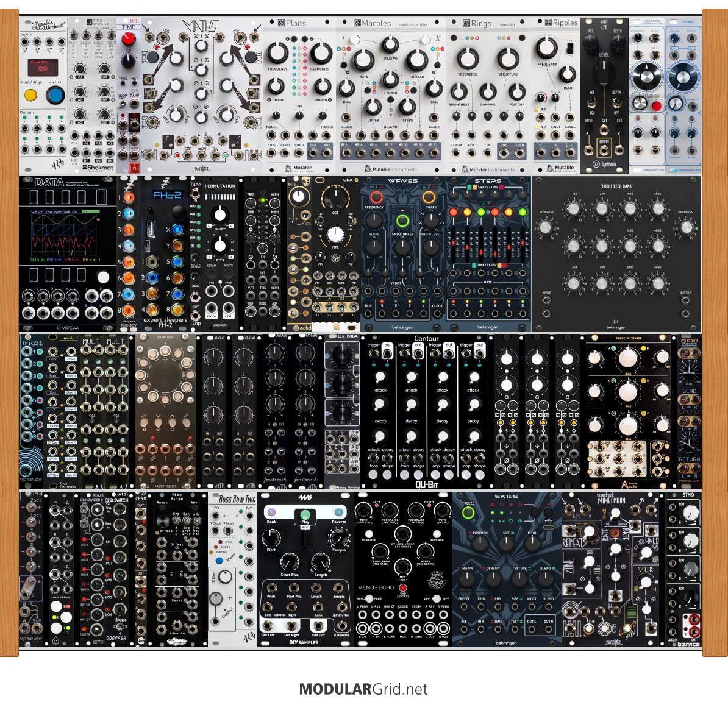The image size is (728, 702).
Task: Click the red Tap button on Veno-Echo
Action: pyautogui.click(x=402, y=588)
